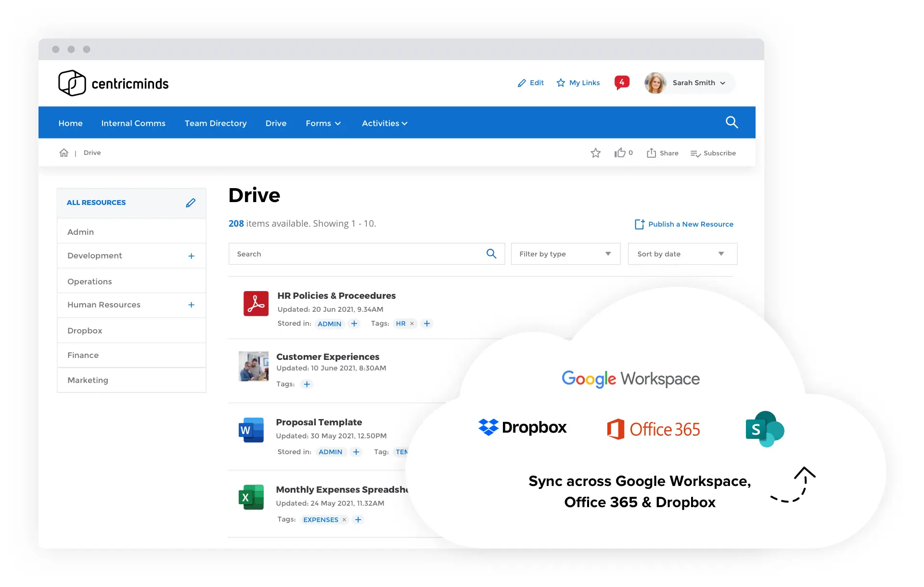Image resolution: width=924 pixels, height=587 pixels.
Task: Open the HR Policies PDF icon
Action: click(x=256, y=304)
